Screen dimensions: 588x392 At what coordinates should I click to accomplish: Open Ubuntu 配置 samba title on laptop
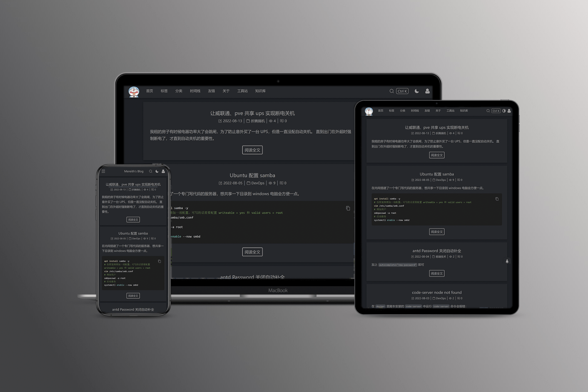pos(252,175)
